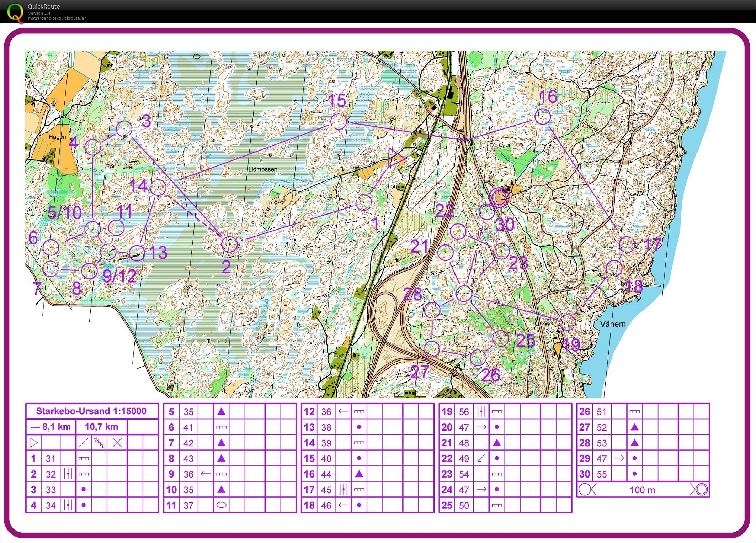
Task: Click the control 30 number on the map
Action: pyautogui.click(x=505, y=225)
